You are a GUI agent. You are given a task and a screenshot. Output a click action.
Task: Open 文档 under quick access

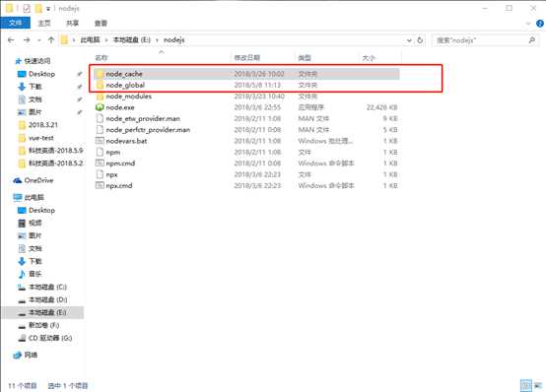coord(35,99)
